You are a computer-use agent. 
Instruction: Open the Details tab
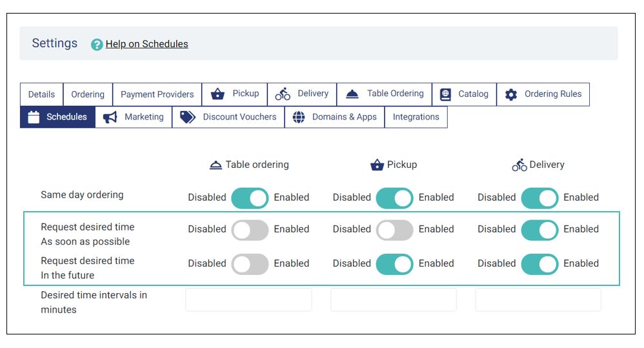(x=41, y=94)
